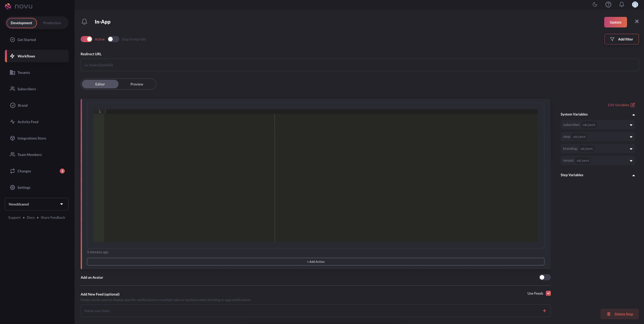Switch to dark/light mode with moon icon
644x324 pixels.
[595, 5]
